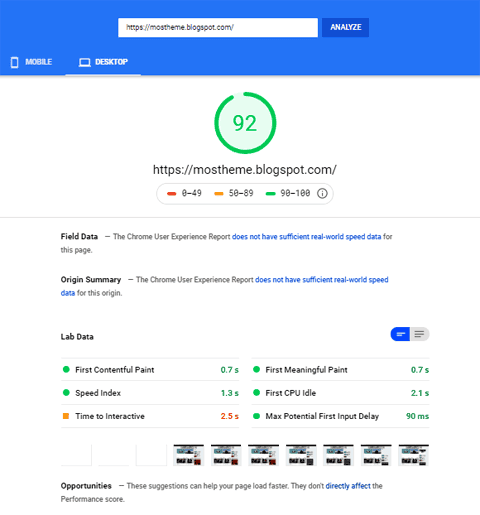This screenshot has width=480, height=515.
Task: Click the green dot beside First CPU Idle
Action: [256, 392]
